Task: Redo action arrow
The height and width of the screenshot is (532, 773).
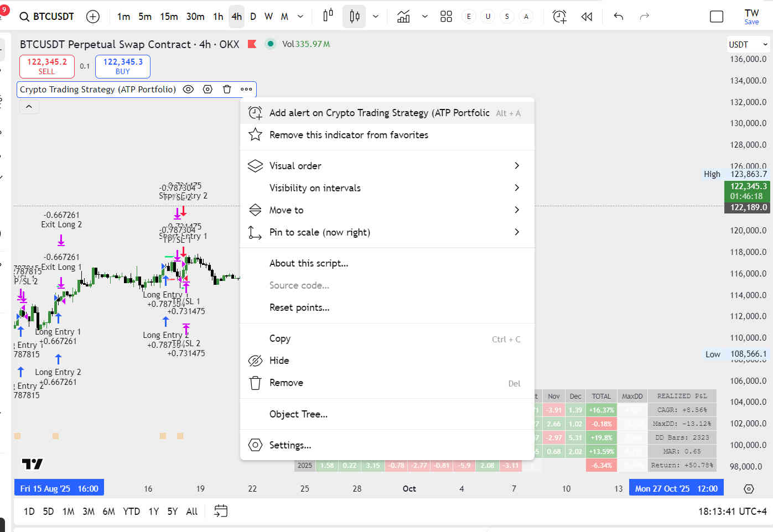Action: click(644, 17)
